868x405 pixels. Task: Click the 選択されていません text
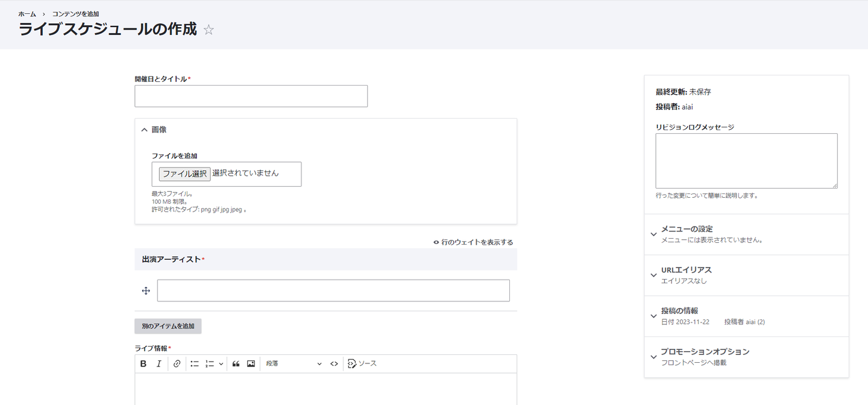(245, 173)
